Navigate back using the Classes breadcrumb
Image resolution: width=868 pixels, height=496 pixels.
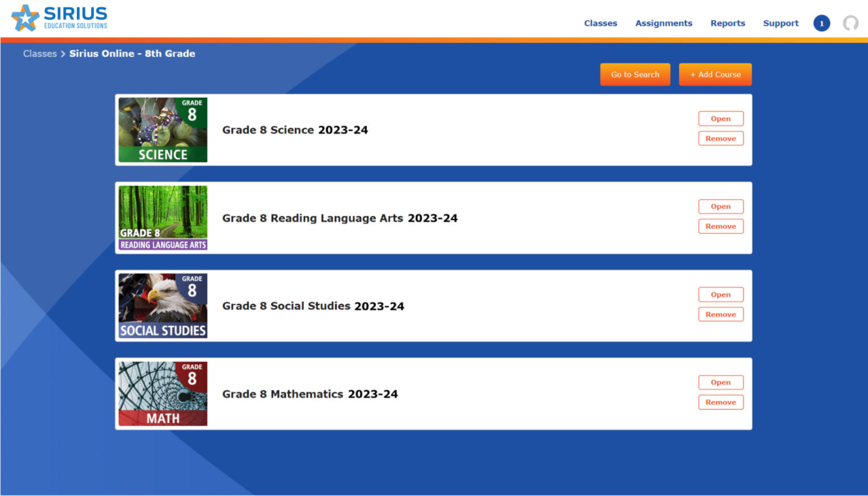[40, 53]
